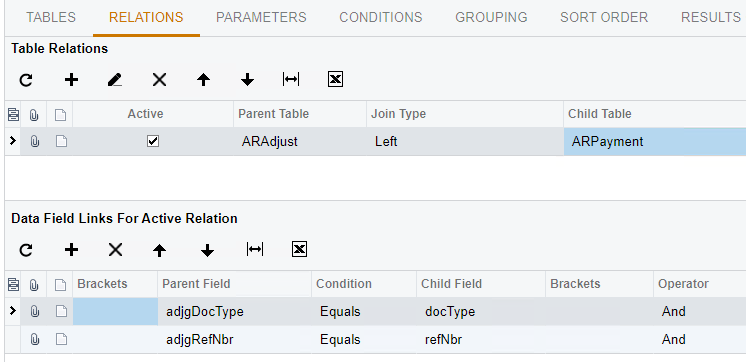
Task: Refresh the Table Relations grid
Action: tap(26, 80)
